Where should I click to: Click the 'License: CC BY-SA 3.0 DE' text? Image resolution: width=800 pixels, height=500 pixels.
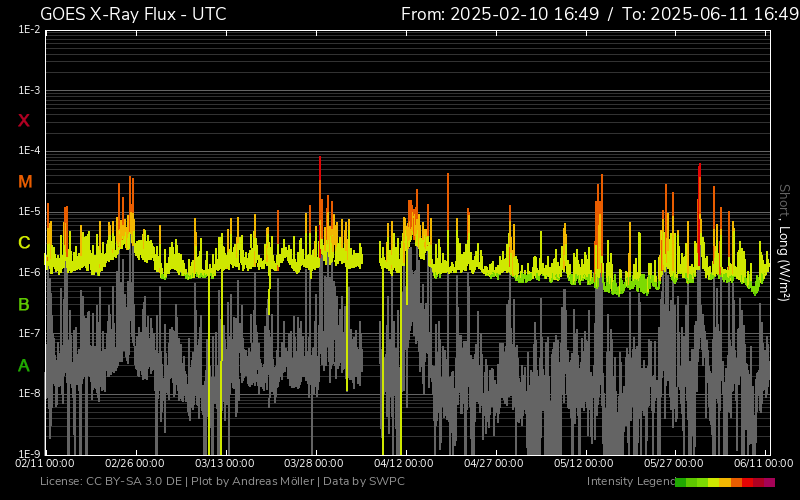coord(111,481)
